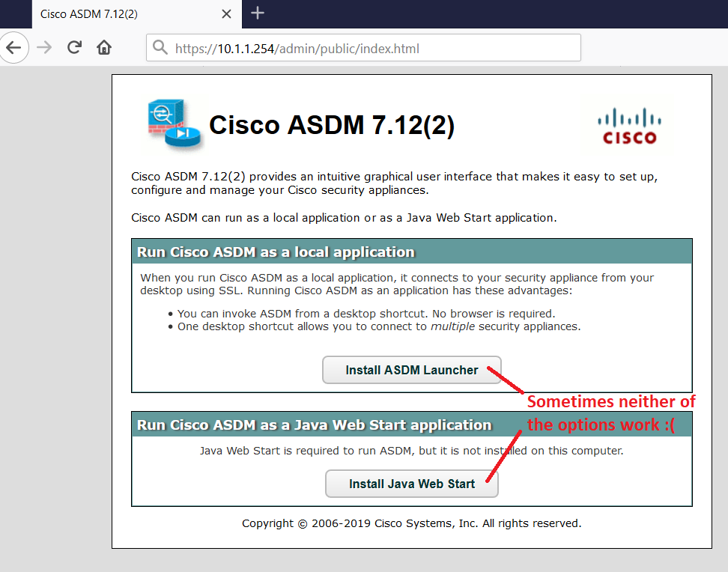This screenshot has width=728, height=572.
Task: Click the Install ASDM Launcher button
Action: (x=411, y=370)
